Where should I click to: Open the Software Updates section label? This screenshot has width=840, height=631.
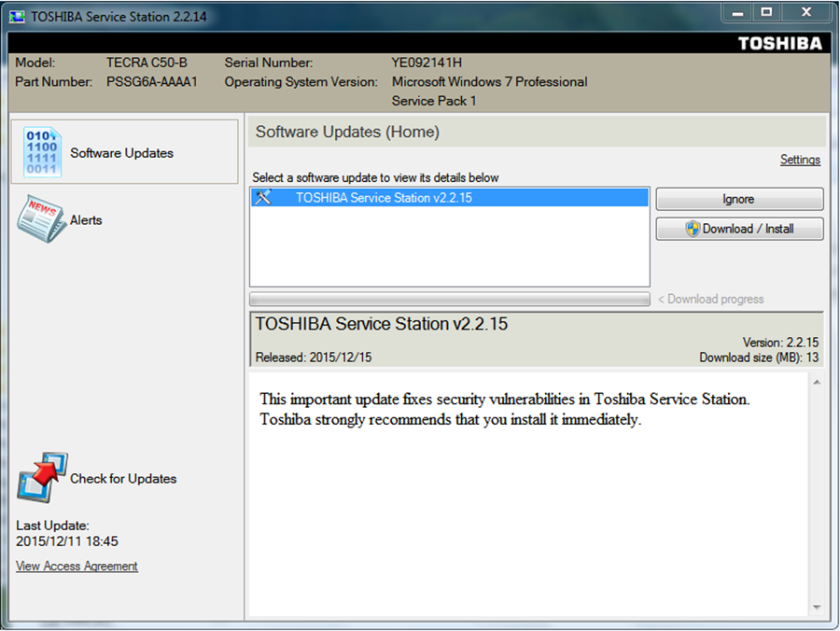tap(121, 153)
